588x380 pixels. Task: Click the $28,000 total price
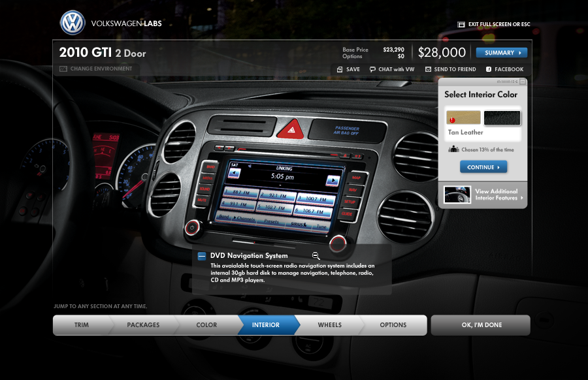442,52
